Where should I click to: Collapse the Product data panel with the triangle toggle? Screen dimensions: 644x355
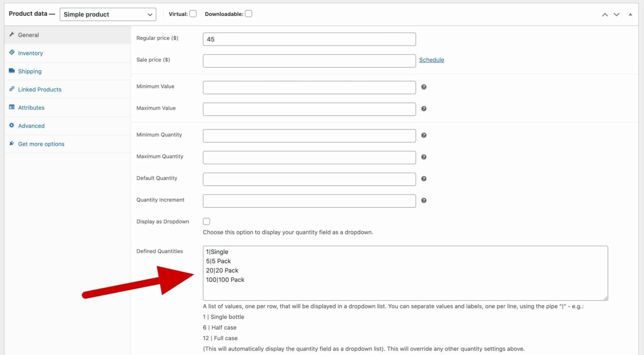tap(630, 14)
